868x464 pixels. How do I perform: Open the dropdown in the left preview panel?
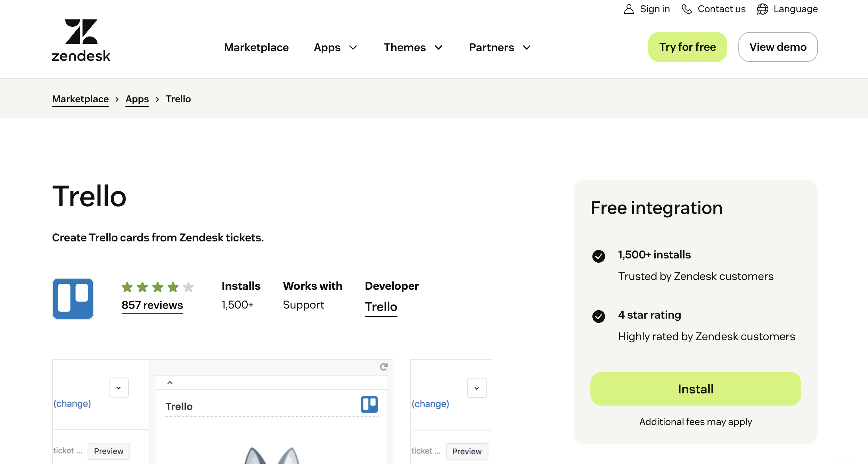click(x=118, y=387)
